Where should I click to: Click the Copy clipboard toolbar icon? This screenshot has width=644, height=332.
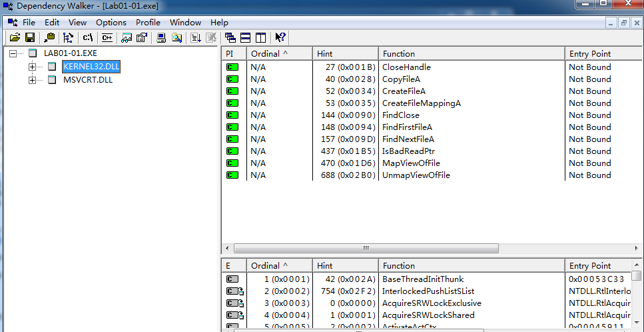pyautogui.click(x=49, y=38)
